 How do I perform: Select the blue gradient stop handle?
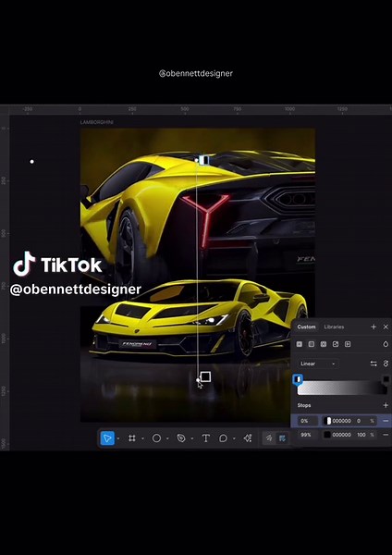tap(299, 380)
